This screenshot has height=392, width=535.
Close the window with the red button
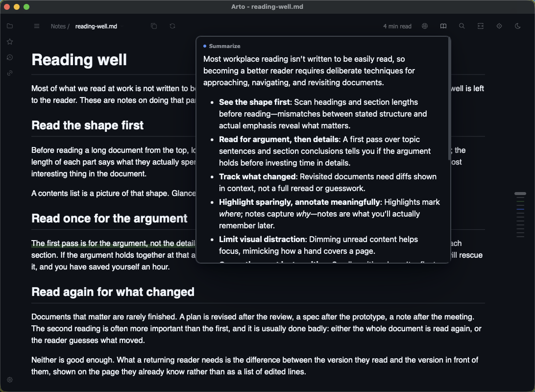point(7,7)
